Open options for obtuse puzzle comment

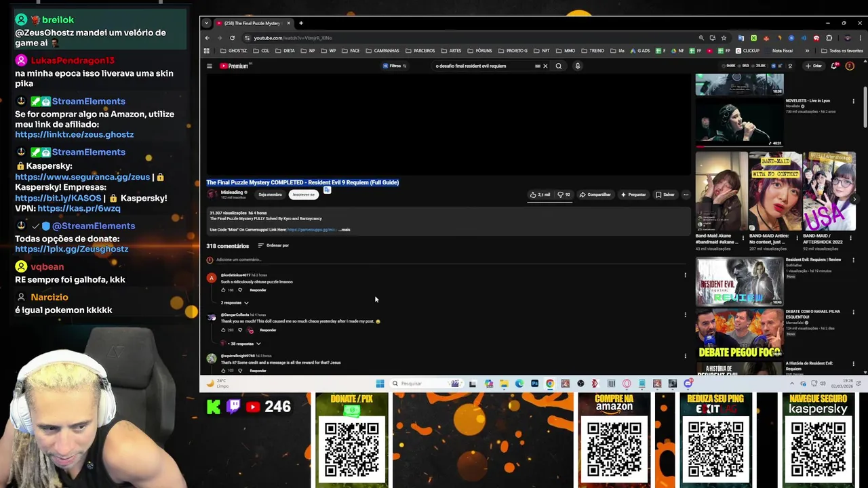tap(685, 275)
